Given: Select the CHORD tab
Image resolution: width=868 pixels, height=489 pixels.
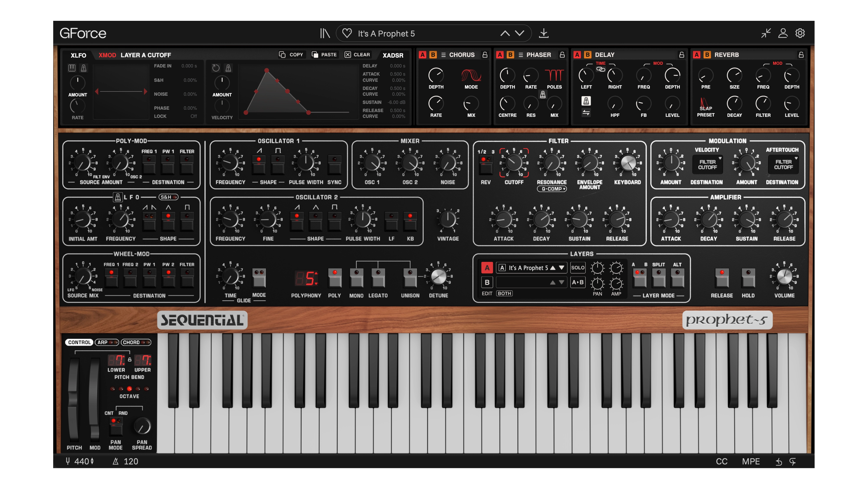Looking at the screenshot, I should [x=136, y=342].
